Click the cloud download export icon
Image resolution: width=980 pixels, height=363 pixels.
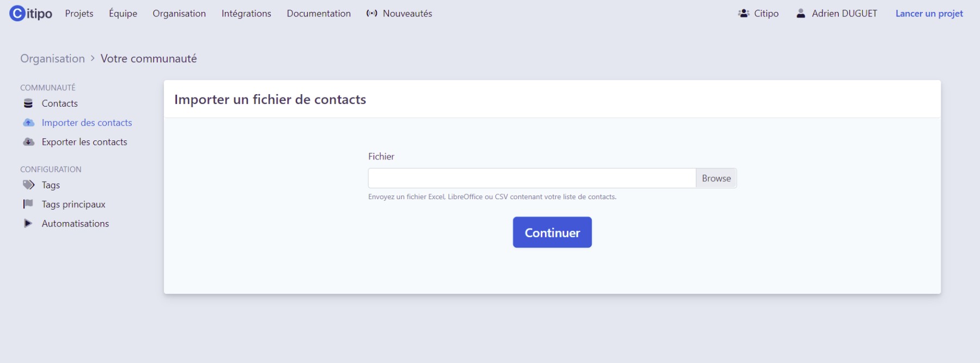click(29, 142)
